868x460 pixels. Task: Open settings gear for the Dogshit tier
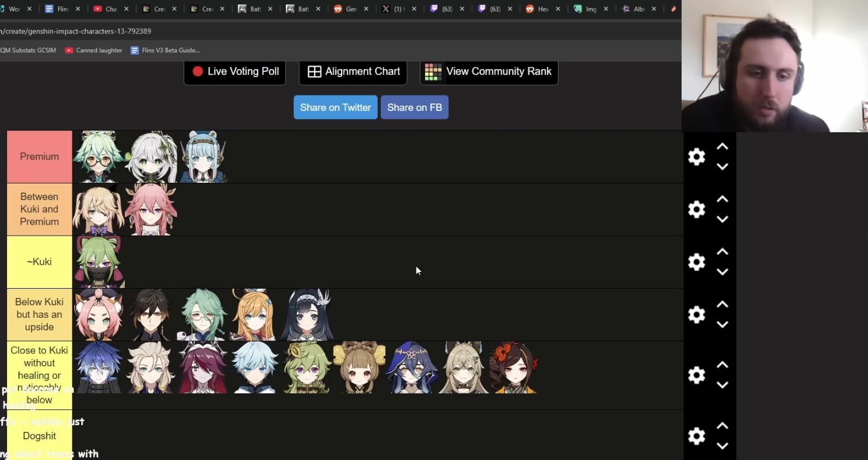point(697,436)
